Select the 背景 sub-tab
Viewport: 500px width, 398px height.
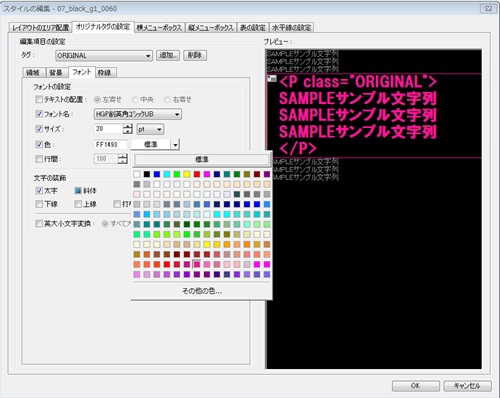[x=56, y=73]
